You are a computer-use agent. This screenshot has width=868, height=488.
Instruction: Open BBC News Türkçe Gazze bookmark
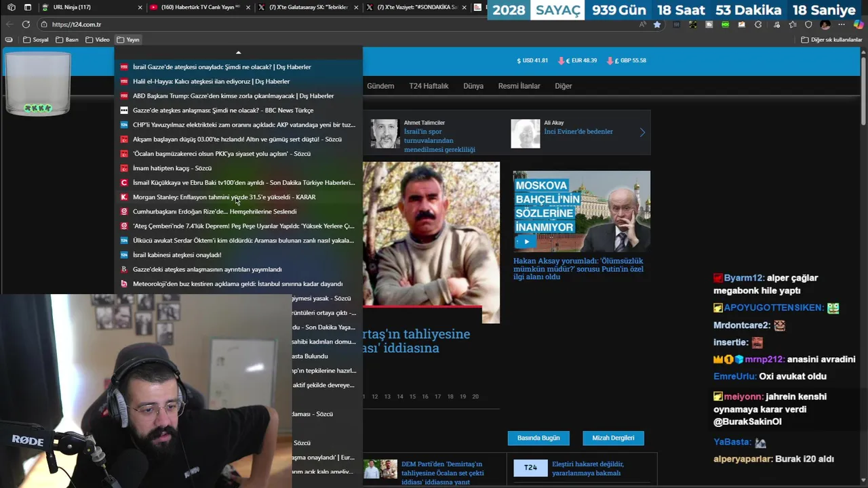238,110
